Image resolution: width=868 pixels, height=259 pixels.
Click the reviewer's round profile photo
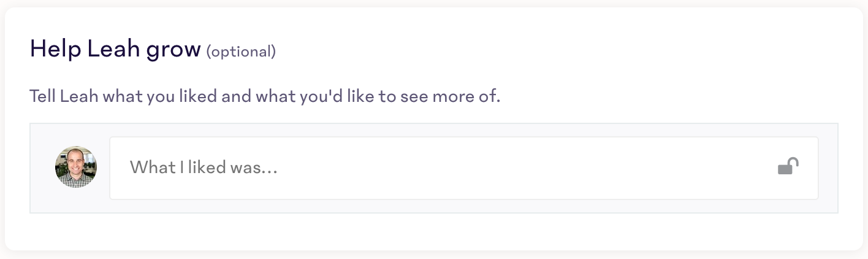click(76, 167)
